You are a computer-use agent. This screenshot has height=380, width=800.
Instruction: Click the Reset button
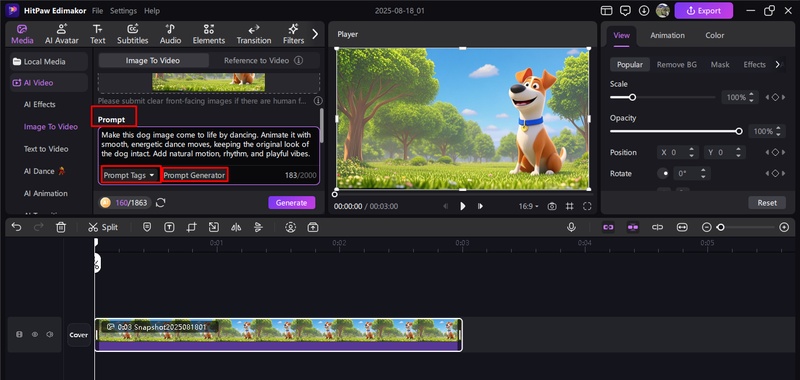[x=767, y=202]
